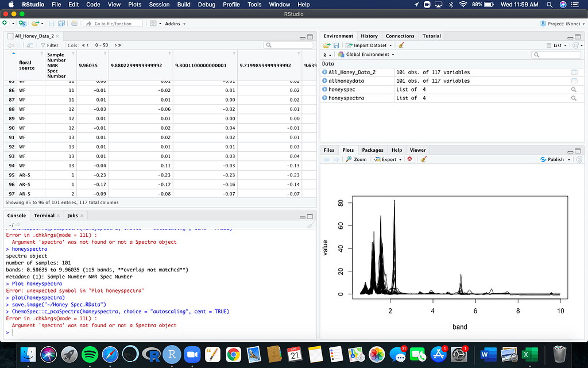Click the Go to file/function field
The image size is (588, 368).
pos(113,24)
